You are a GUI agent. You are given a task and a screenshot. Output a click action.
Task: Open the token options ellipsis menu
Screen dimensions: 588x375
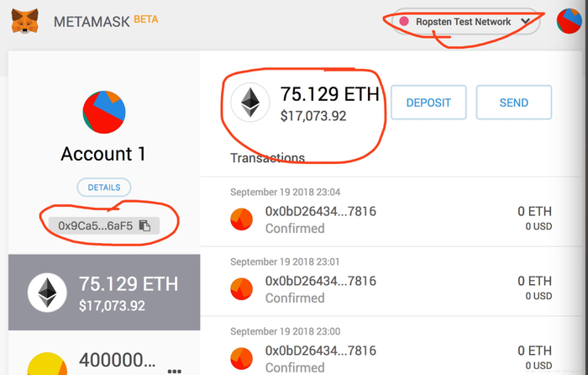tap(175, 372)
